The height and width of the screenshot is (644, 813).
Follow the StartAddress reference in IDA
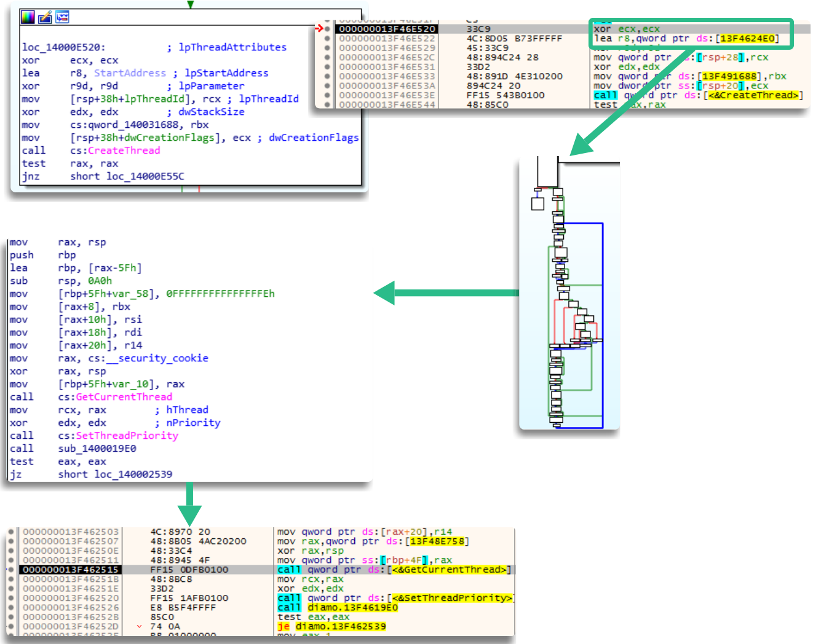click(130, 73)
